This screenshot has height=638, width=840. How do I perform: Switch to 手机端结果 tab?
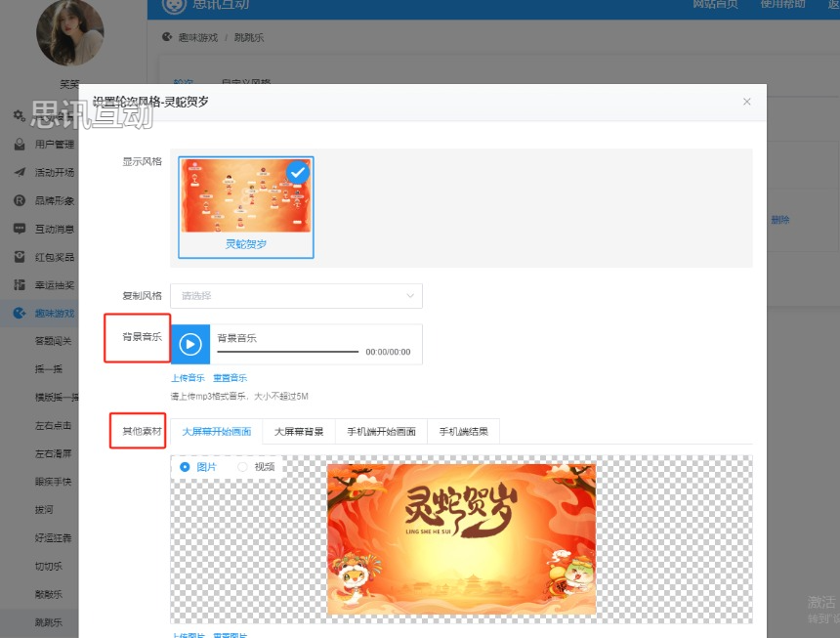pos(463,431)
